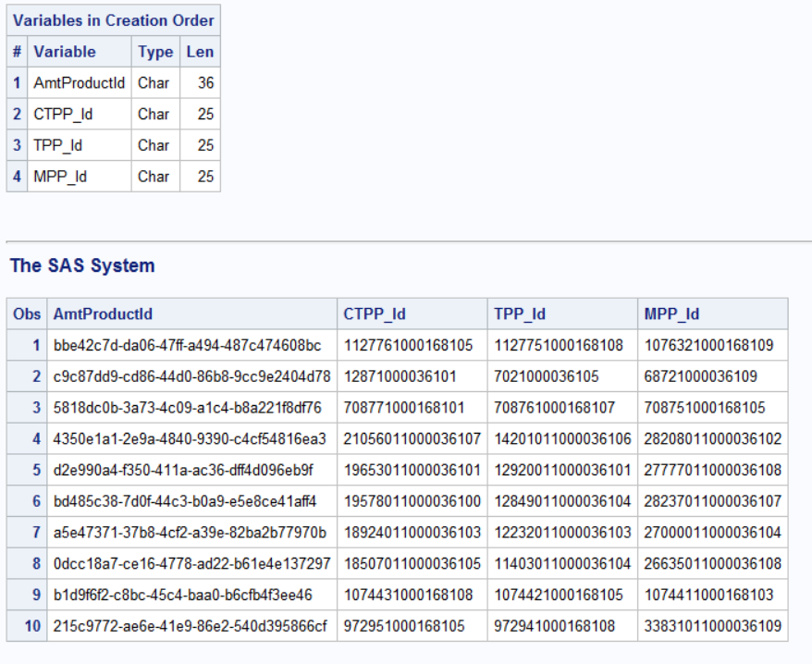Screen dimensions: 812x664
Task: Click the 'Len' column header
Action: 200,52
